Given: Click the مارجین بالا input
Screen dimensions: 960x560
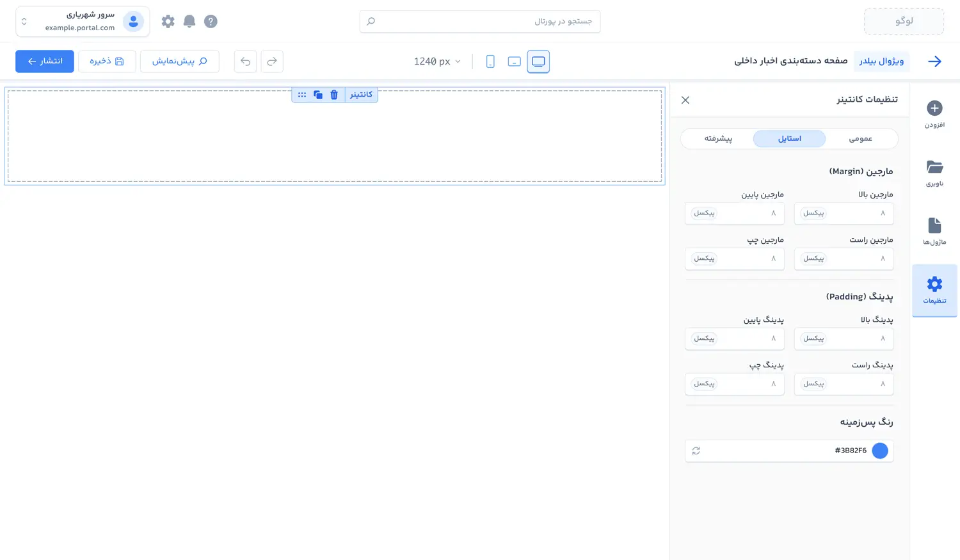Looking at the screenshot, I should coord(844,213).
